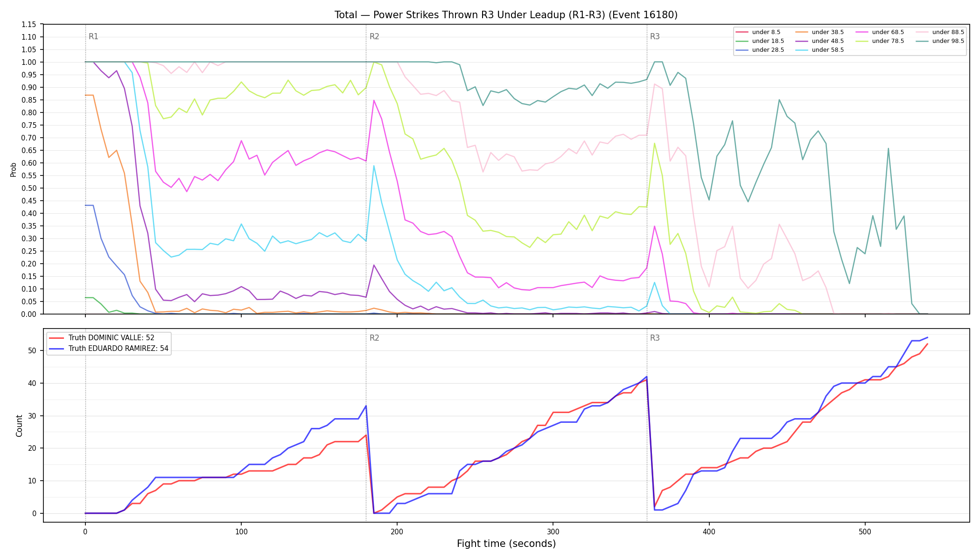Click the 'Count' y-axis label

(19, 426)
